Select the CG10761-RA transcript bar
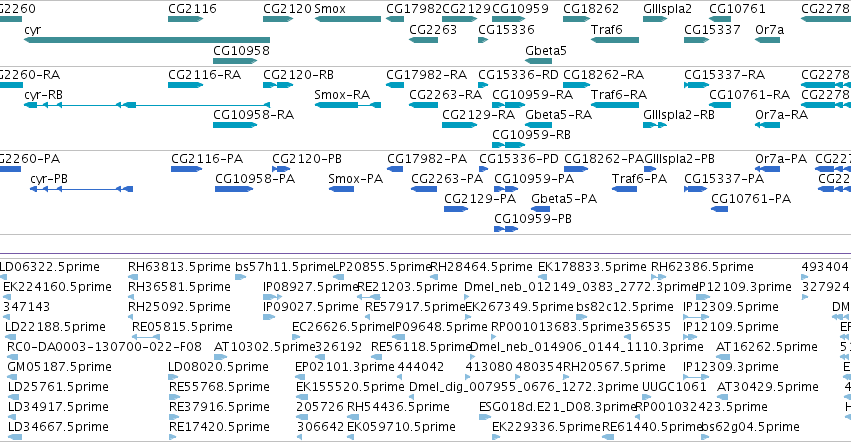 pyautogui.click(x=720, y=105)
